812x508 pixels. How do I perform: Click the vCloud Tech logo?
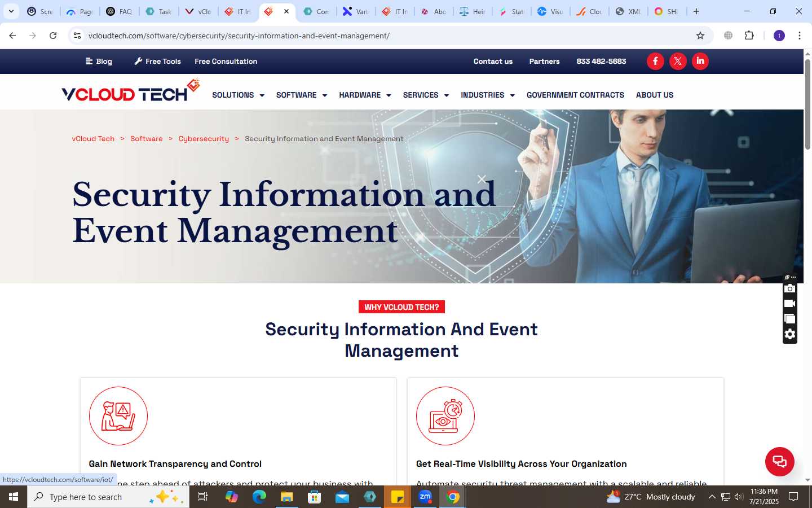(x=131, y=90)
